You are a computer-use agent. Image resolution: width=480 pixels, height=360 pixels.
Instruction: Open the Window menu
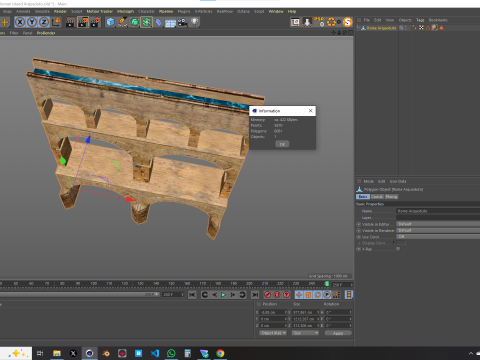(x=276, y=11)
